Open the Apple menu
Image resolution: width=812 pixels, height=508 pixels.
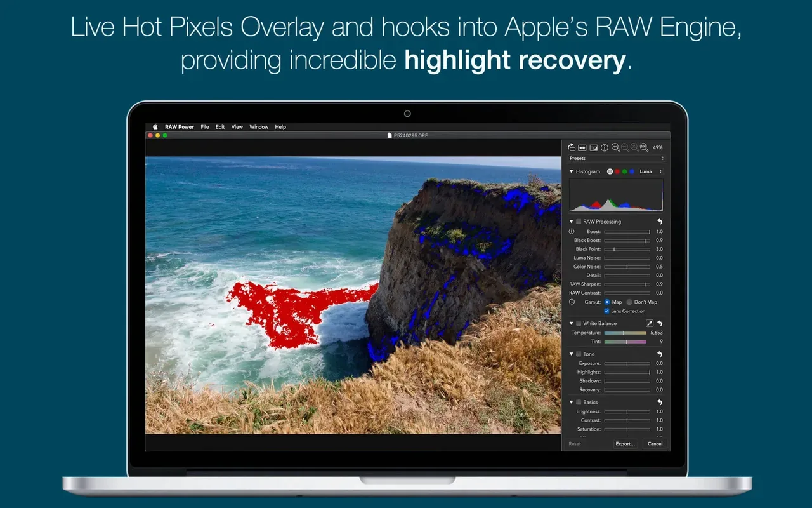pyautogui.click(x=155, y=127)
